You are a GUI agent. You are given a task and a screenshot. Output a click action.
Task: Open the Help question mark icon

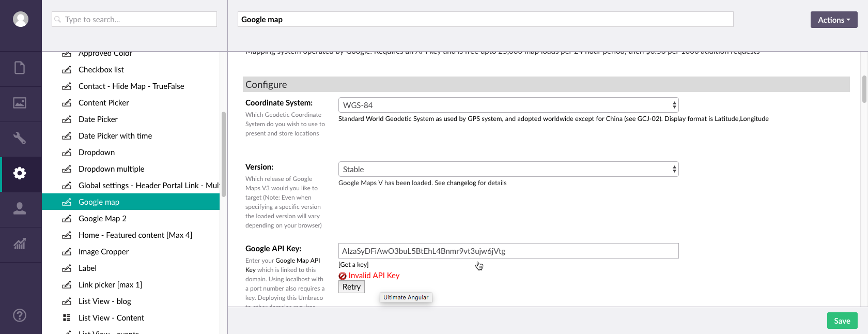[x=20, y=315]
